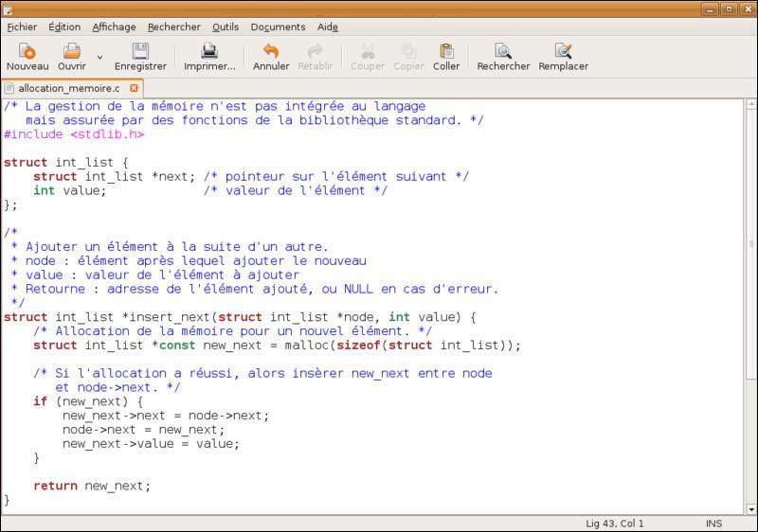Screen dimensions: 758x532
Task: Click the 'node->next = new_next;' line
Action: pos(144,430)
